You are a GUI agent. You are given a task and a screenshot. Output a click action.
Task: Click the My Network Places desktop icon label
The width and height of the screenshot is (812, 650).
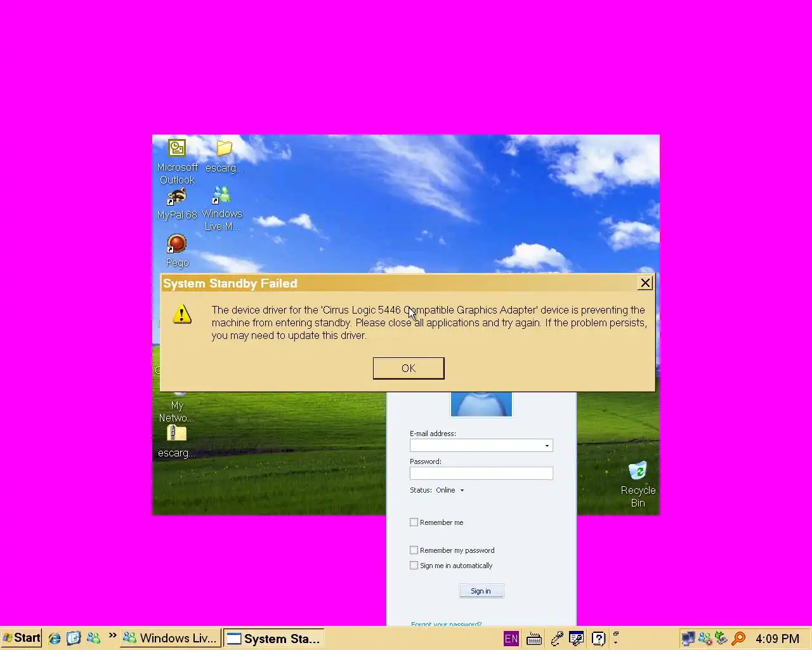pyautogui.click(x=177, y=411)
